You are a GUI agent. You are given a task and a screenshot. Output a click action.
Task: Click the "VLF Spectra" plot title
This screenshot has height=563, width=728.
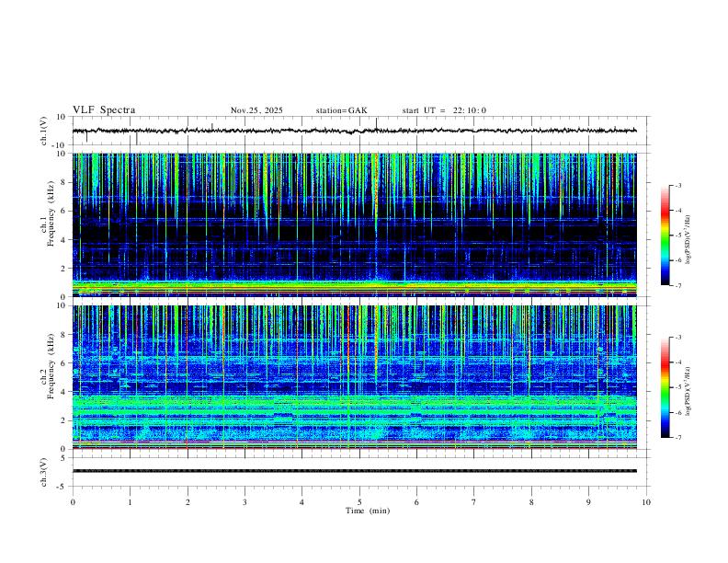(104, 110)
